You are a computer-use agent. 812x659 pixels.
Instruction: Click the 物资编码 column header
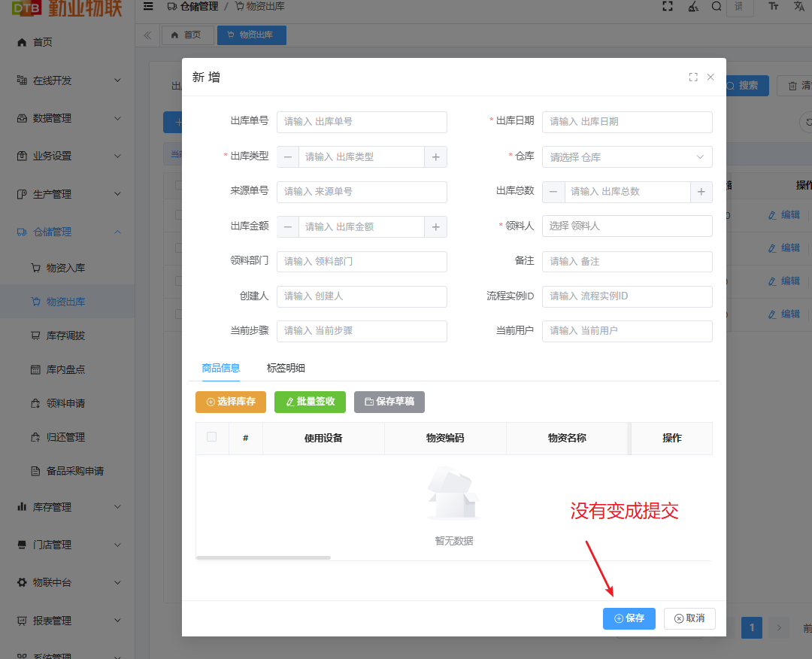click(445, 439)
